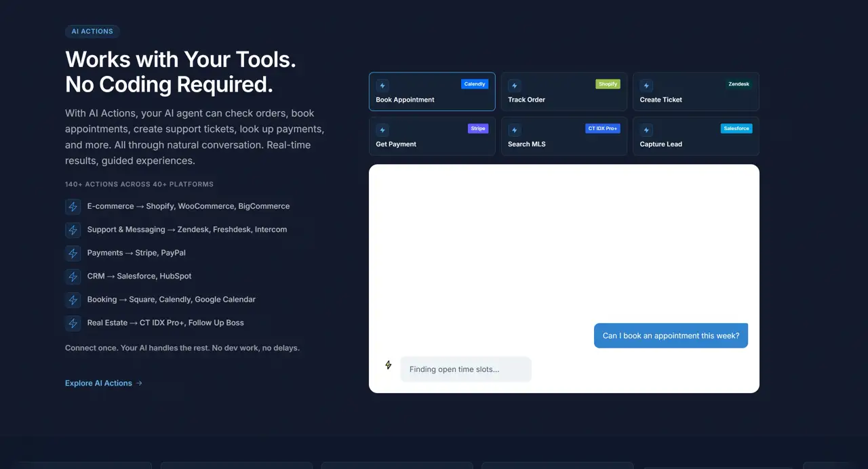Click lightning icon in Create Ticket card

tap(646, 85)
